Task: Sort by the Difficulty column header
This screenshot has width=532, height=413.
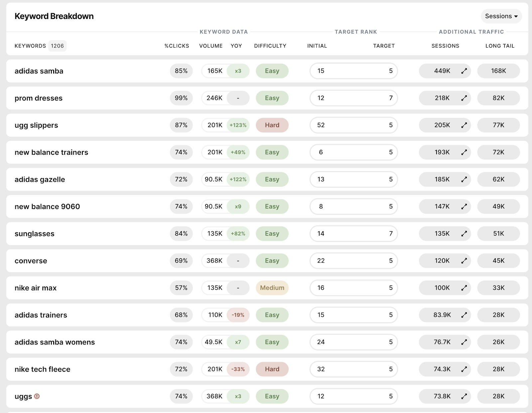Action: [270, 46]
